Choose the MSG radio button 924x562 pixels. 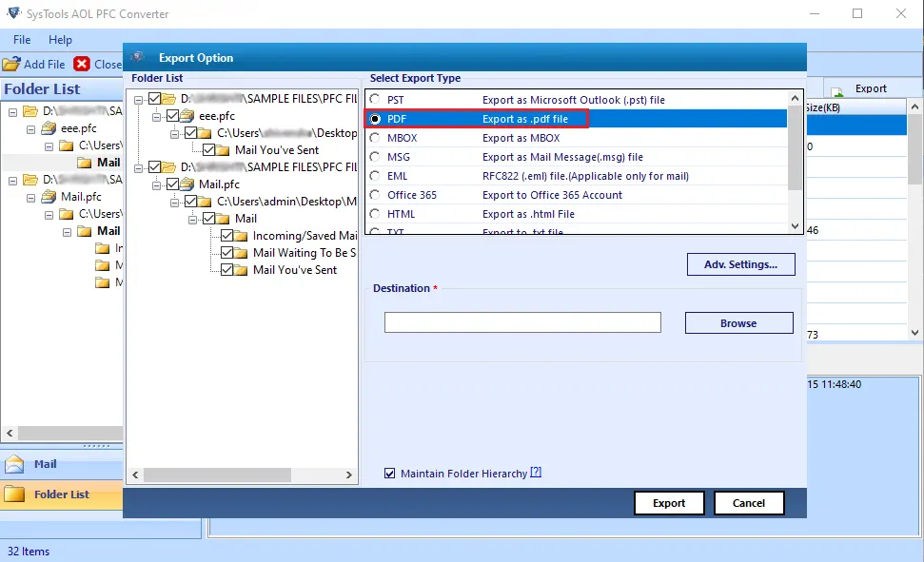point(375,157)
